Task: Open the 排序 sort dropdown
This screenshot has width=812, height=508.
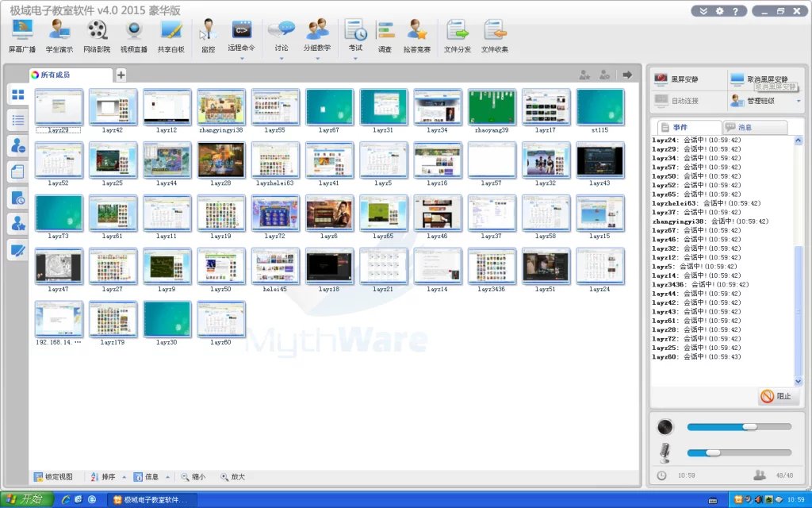Action: click(x=124, y=477)
